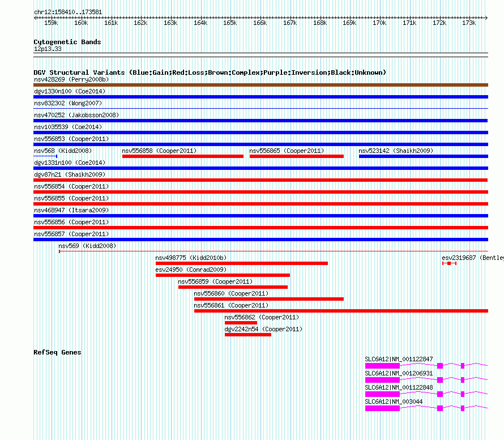Open nsv556854 (Cooper2011) variant label
This screenshot has width=504, height=440.
click(x=71, y=186)
